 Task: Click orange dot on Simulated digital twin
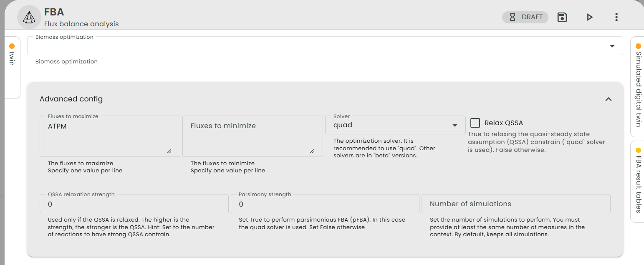638,46
